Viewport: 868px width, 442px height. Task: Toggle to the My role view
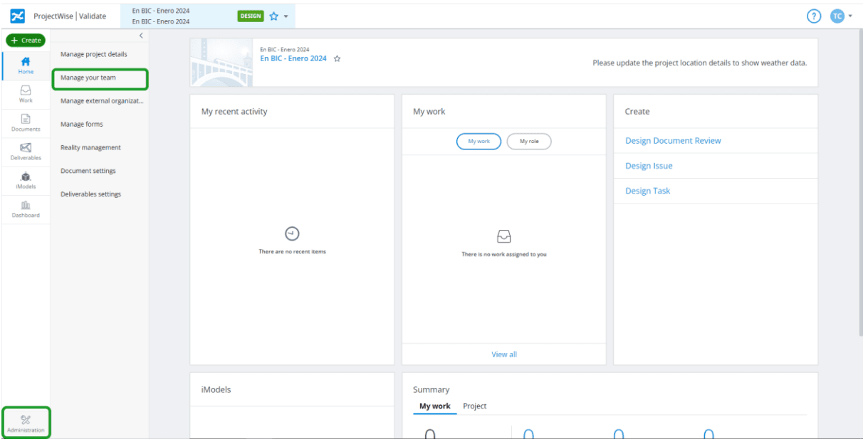click(528, 141)
